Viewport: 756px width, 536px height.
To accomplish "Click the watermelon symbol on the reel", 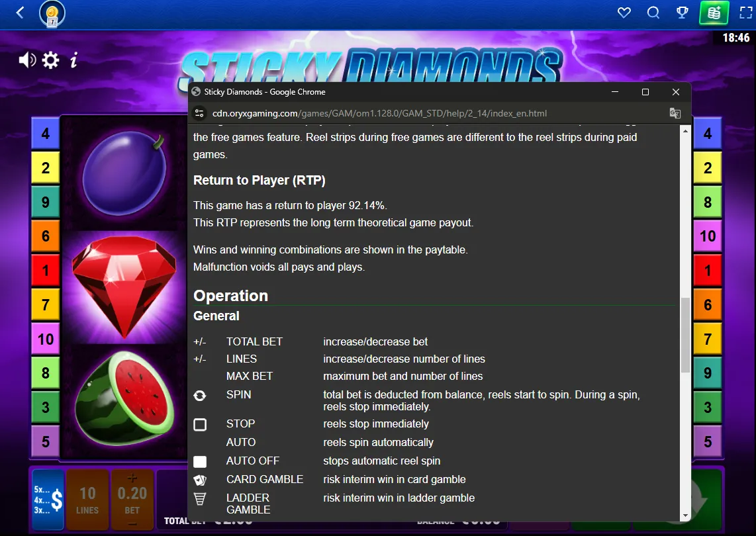I will (x=124, y=399).
